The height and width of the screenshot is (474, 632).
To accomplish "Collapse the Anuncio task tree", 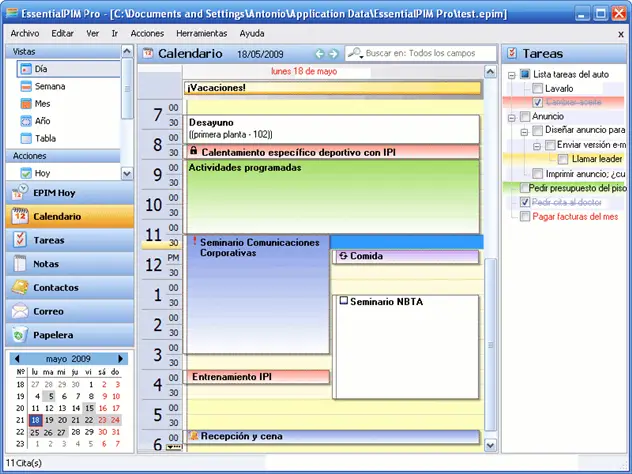I will [x=511, y=118].
